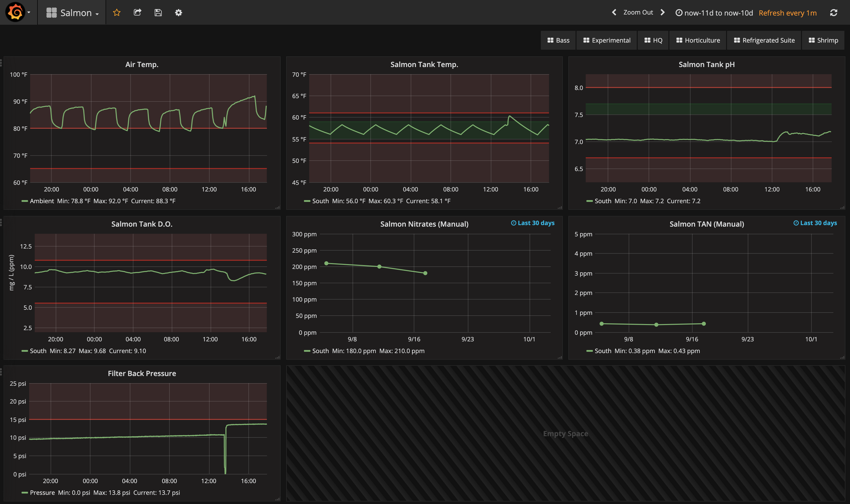This screenshot has width=850, height=504.
Task: Click the share dashboard icon
Action: coord(137,13)
